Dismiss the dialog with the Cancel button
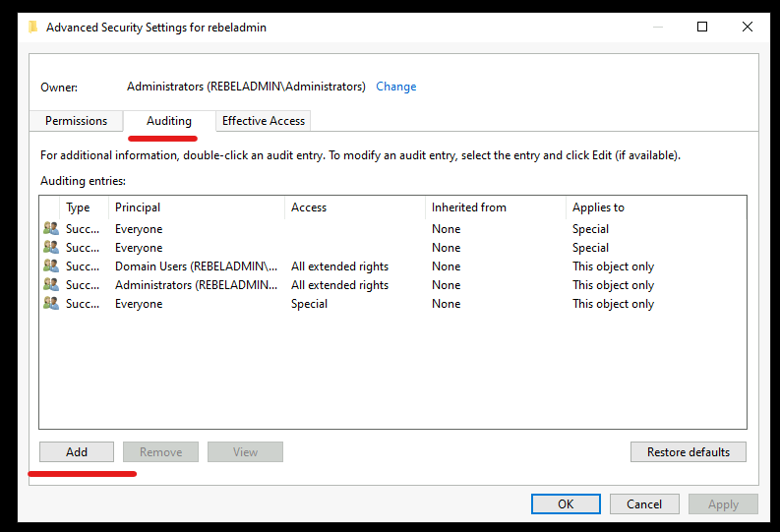 pos(644,504)
